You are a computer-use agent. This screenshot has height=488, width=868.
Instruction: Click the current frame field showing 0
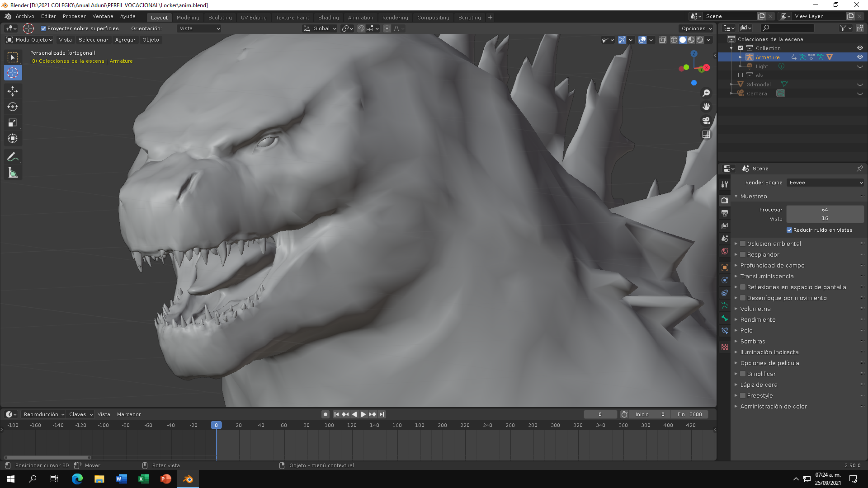(x=600, y=414)
